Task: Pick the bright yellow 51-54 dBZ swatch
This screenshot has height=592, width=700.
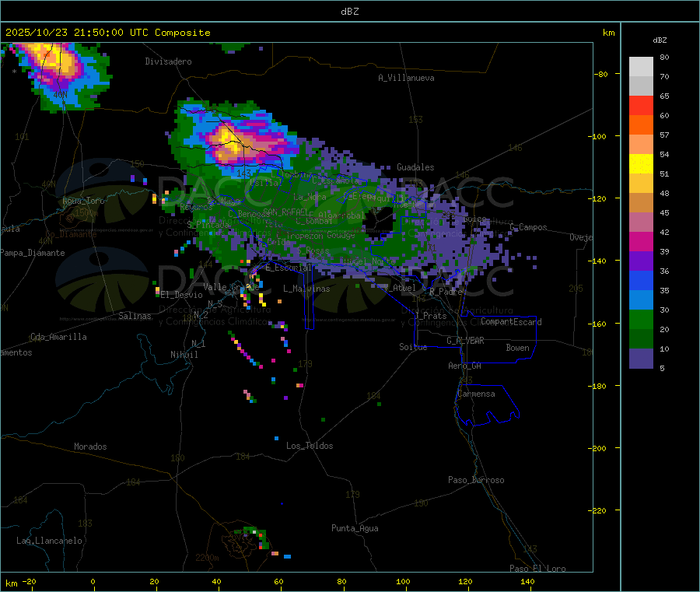Action: 641,164
